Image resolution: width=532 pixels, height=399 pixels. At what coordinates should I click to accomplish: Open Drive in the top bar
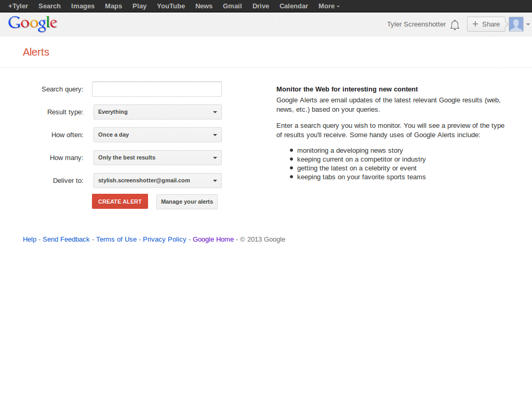(261, 6)
